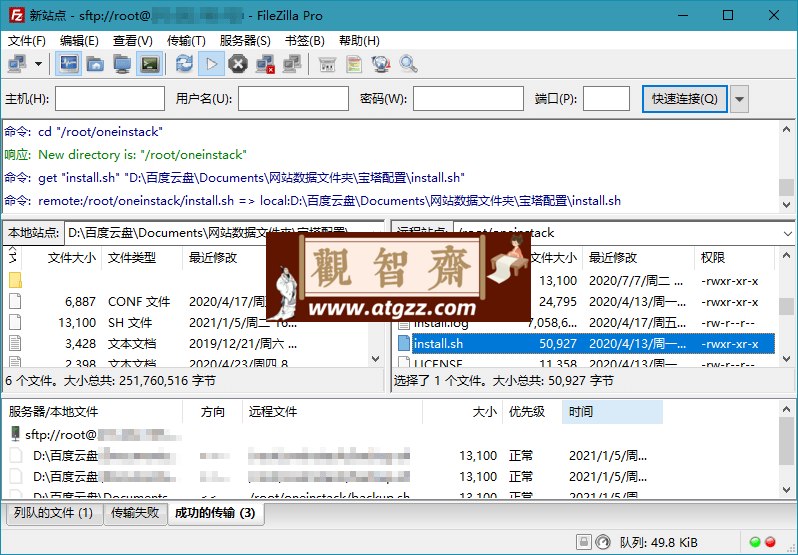Expand the Site Manager dropdown arrow
The height and width of the screenshot is (555, 798).
[38, 64]
